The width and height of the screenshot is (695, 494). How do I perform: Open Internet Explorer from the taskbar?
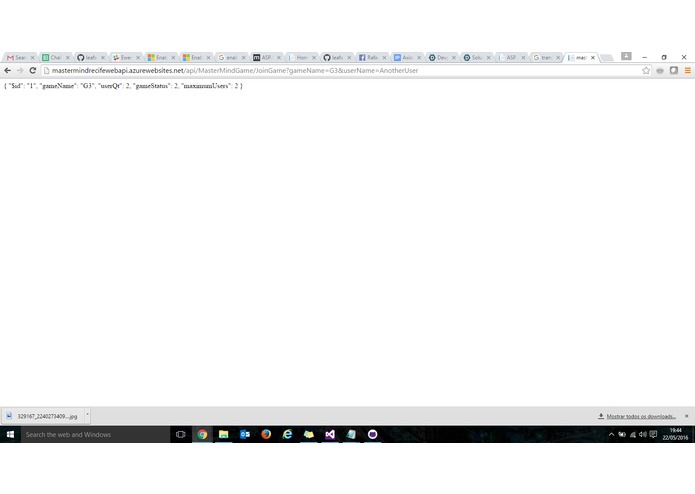(x=287, y=434)
